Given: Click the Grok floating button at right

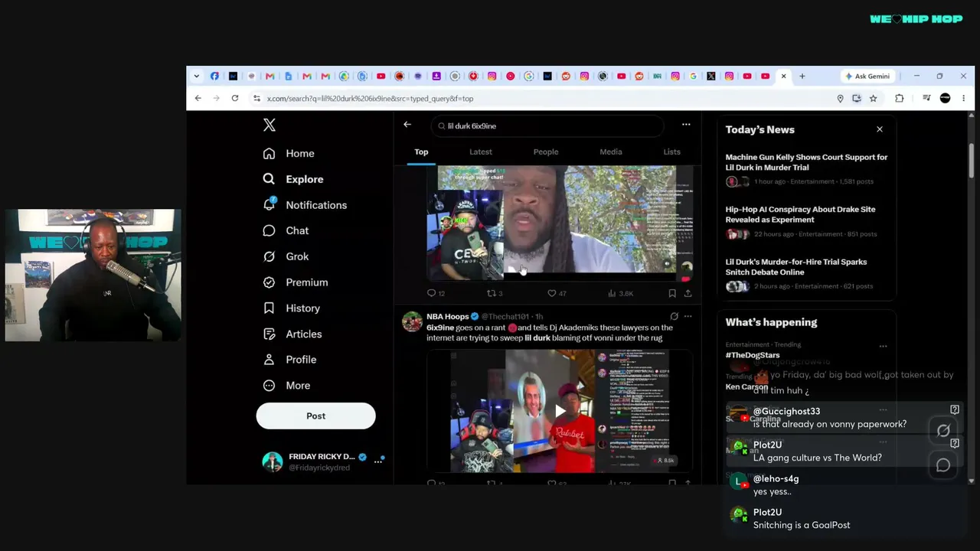Looking at the screenshot, I should [x=943, y=431].
